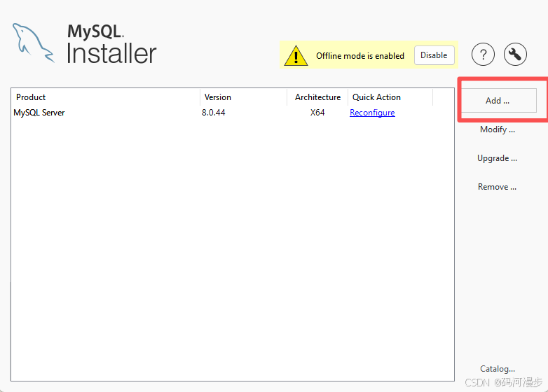Click the 'Offline mode is enabled' message

point(360,56)
